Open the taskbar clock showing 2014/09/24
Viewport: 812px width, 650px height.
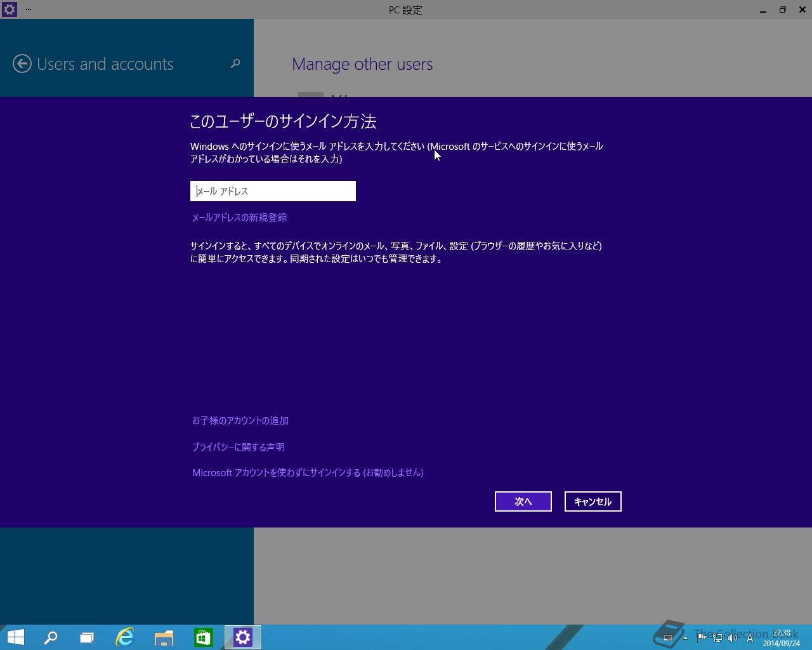(782, 638)
